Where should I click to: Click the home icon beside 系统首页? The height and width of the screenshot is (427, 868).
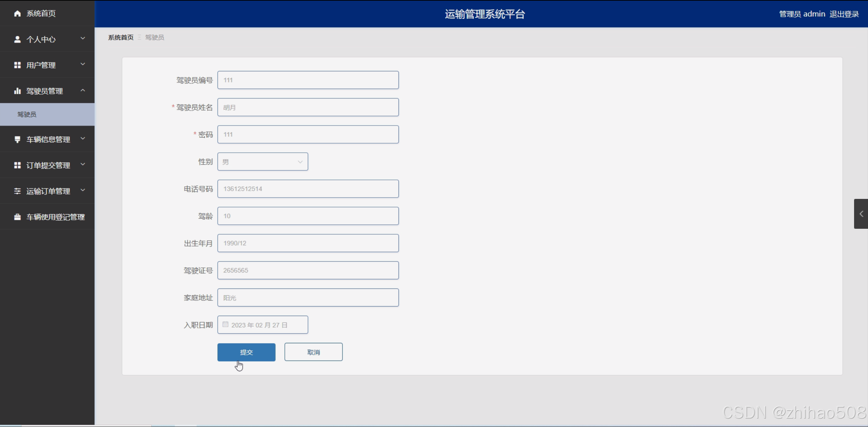pos(17,14)
